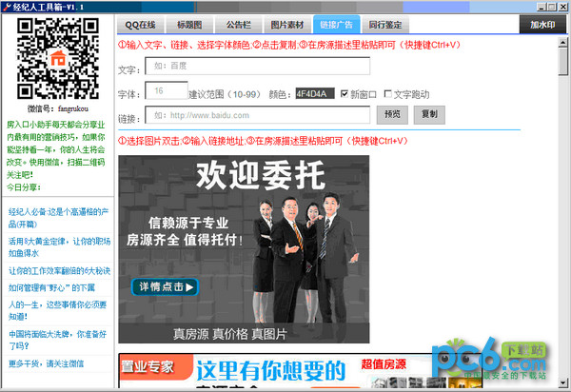Maximize the 经纪人工具箱 window
This screenshot has width=571, height=392.
coord(552,7)
